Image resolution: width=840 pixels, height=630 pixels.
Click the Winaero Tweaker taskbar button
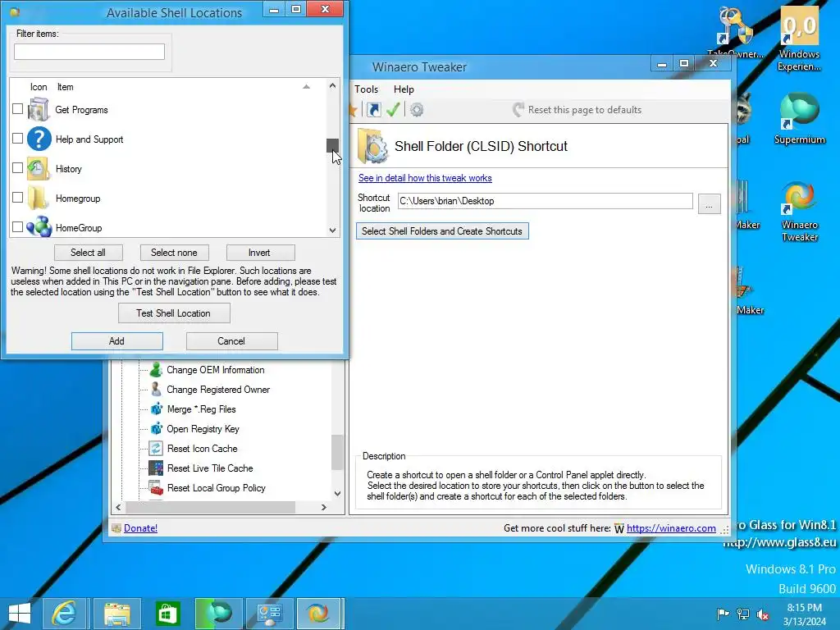pyautogui.click(x=319, y=614)
